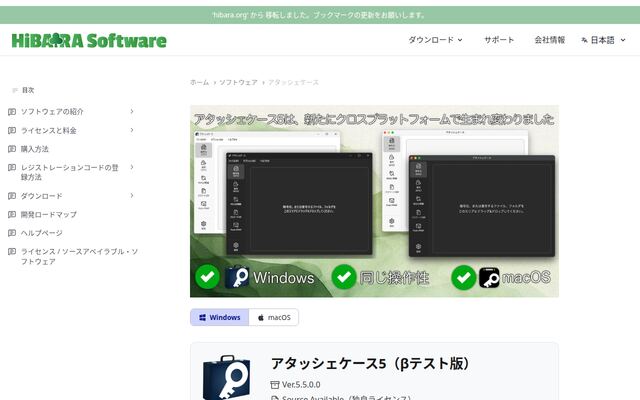Viewport: 640px width, 400px height.
Task: Click the hero banner image of AttacheCase5
Action: [x=374, y=201]
